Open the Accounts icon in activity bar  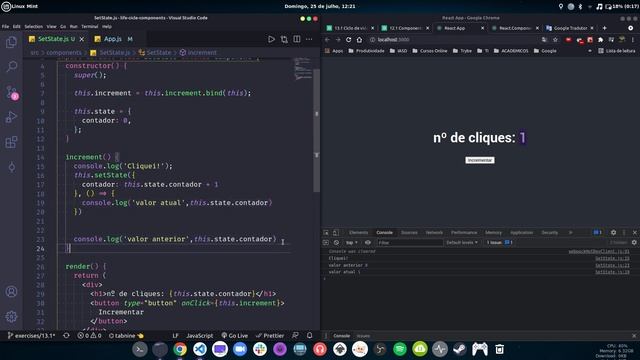click(x=11, y=291)
